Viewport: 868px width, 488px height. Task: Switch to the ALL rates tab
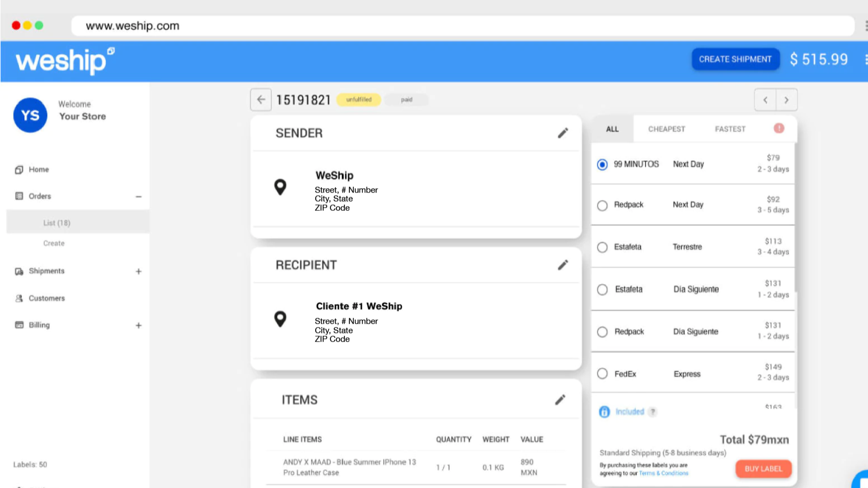(x=612, y=129)
